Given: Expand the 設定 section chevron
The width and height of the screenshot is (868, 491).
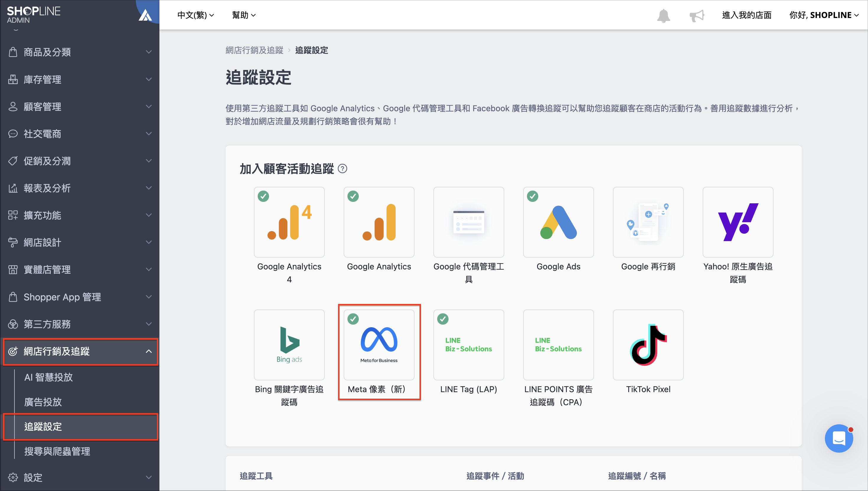Looking at the screenshot, I should [149, 477].
